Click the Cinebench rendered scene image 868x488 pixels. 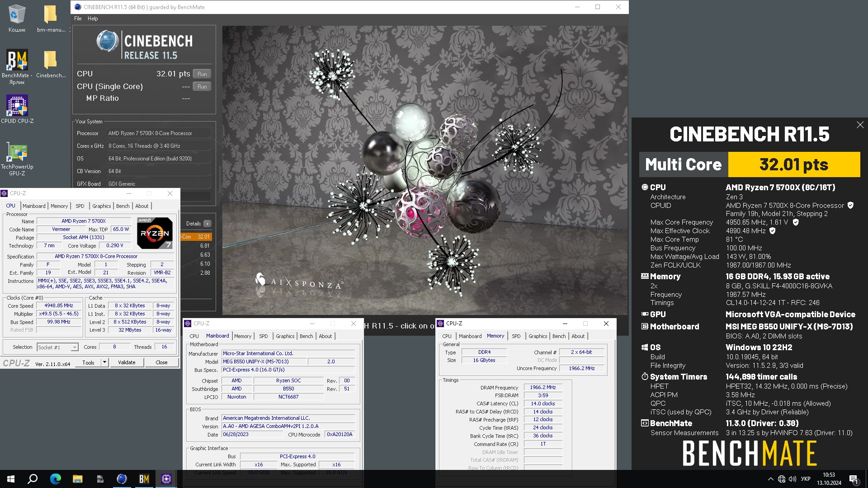425,170
